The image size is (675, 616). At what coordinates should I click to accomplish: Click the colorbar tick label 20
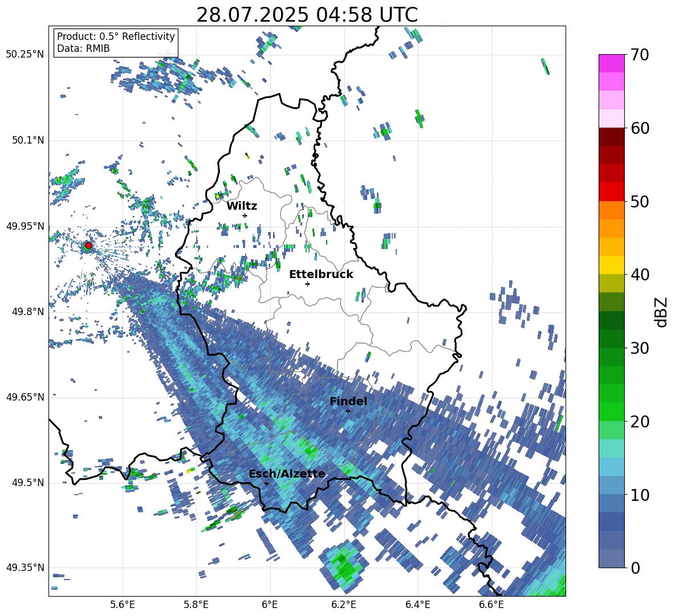pos(640,421)
